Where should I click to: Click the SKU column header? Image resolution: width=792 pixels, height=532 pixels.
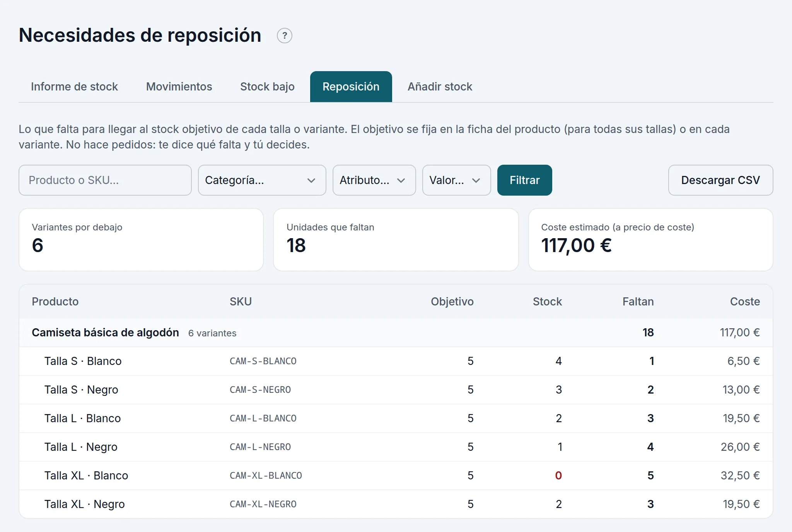coord(241,302)
